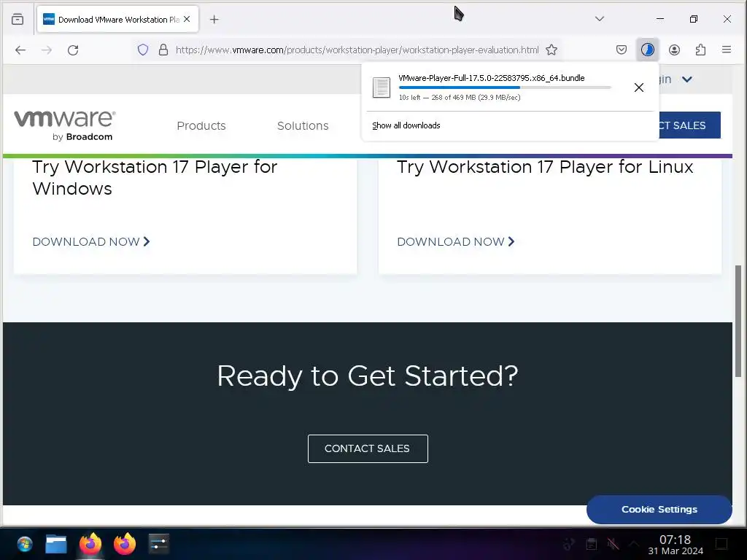Show all downloads
This screenshot has height=560, width=747.
pyautogui.click(x=406, y=125)
